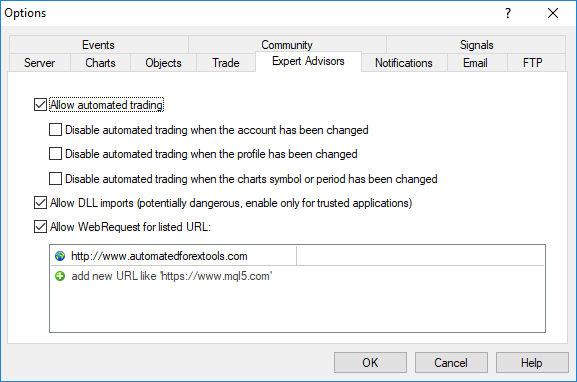Go to the Notifications tab
The image size is (577, 382).
click(404, 63)
